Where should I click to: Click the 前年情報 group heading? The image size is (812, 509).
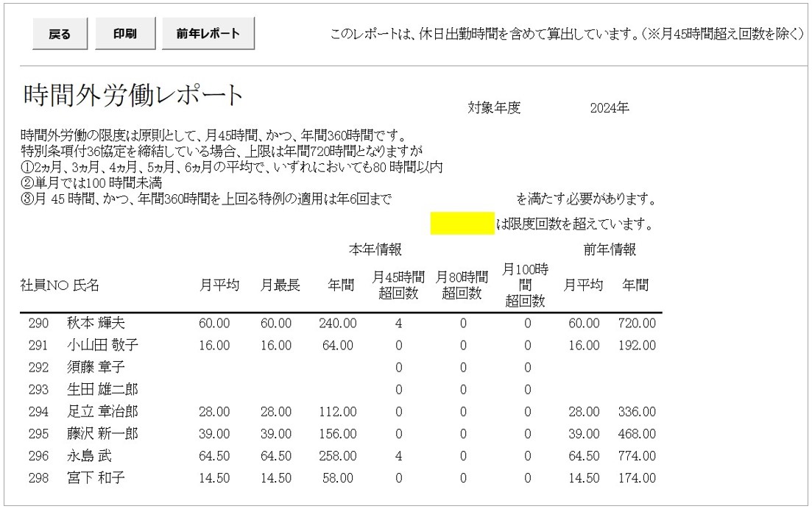[x=610, y=250]
